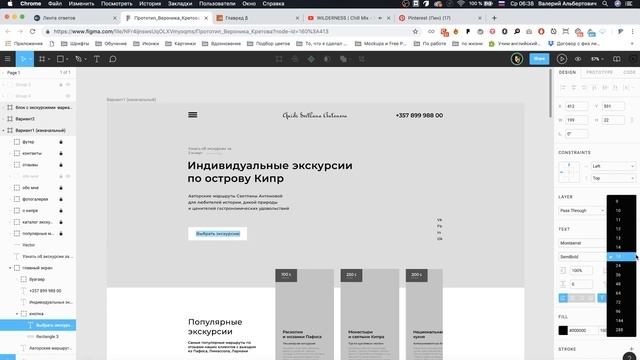Toggle lock on фотогалерея layer
This screenshot has height=360, width=640.
click(x=61, y=199)
